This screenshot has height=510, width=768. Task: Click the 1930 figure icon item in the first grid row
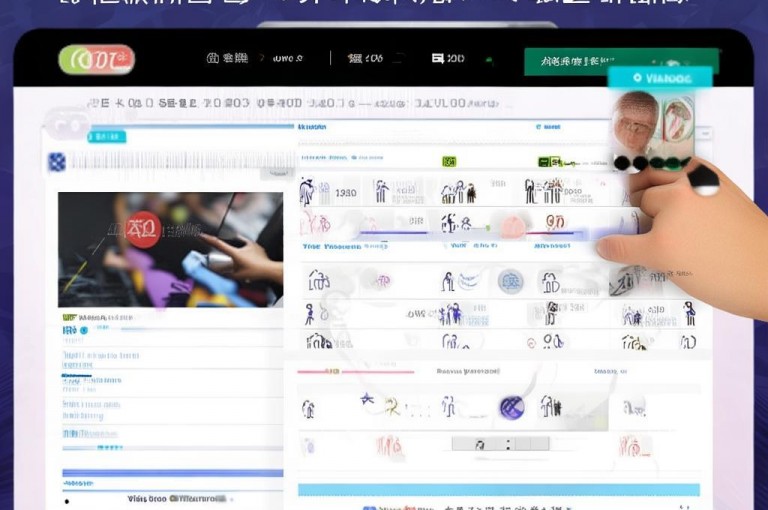pyautogui.click(x=328, y=192)
